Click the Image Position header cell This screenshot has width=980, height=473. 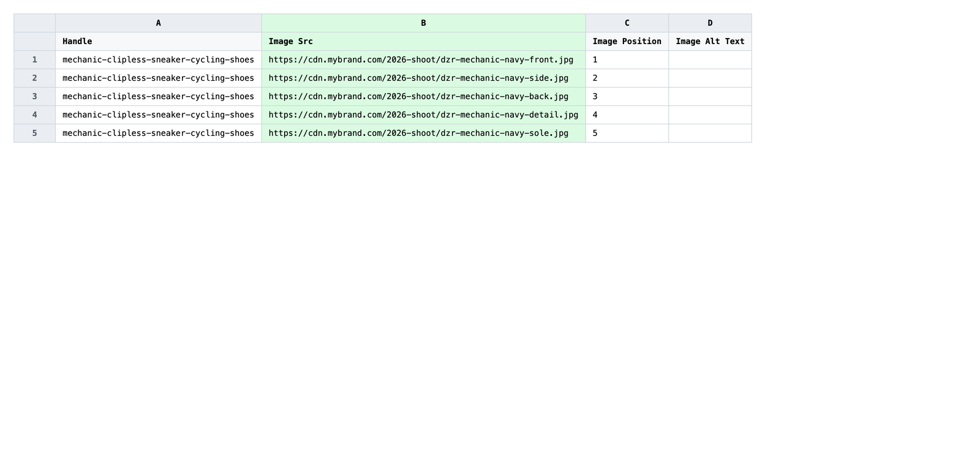click(627, 42)
